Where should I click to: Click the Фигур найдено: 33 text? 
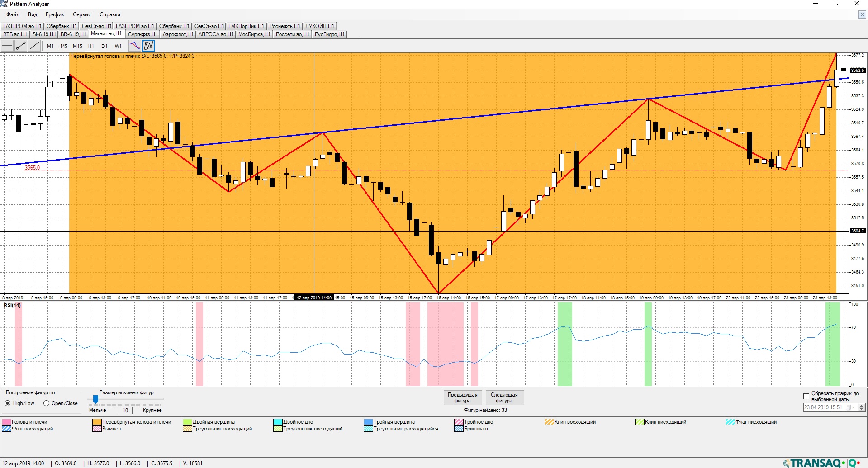coord(485,410)
